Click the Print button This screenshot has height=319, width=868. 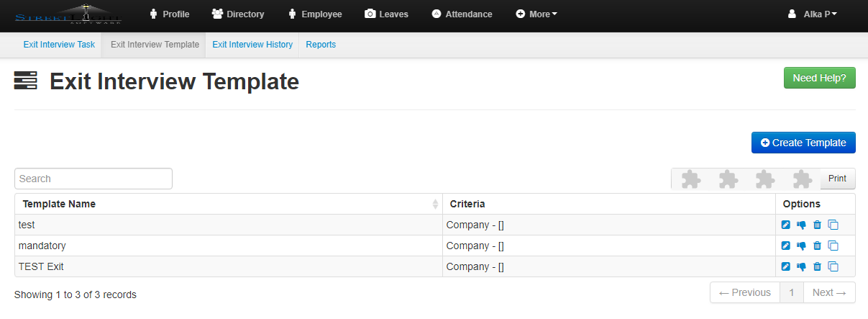837,179
